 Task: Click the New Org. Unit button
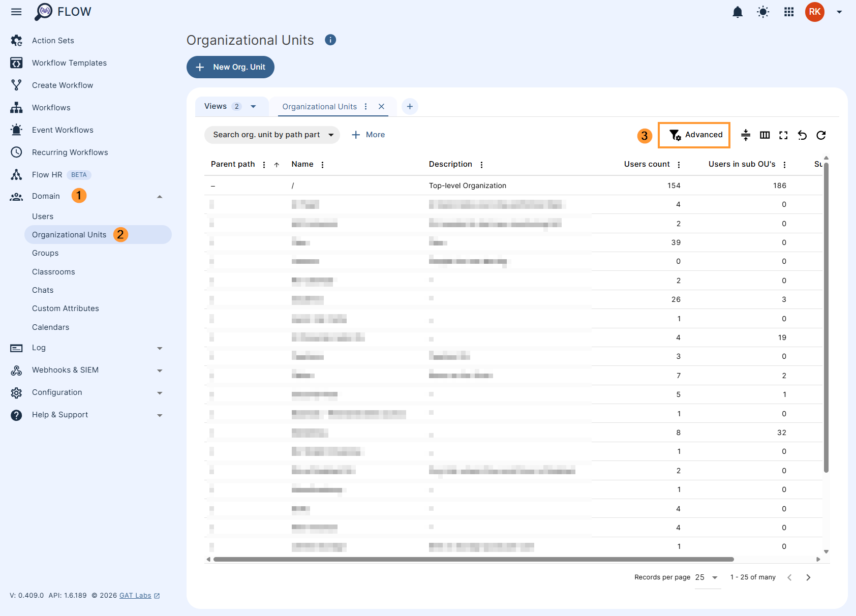[230, 67]
